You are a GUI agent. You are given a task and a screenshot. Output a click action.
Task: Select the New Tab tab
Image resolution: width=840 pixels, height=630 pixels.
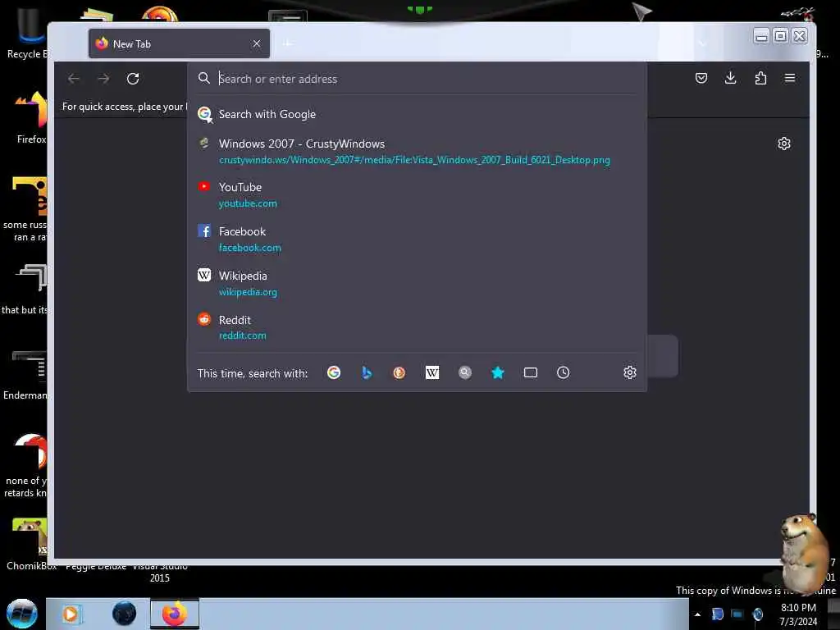tap(179, 43)
